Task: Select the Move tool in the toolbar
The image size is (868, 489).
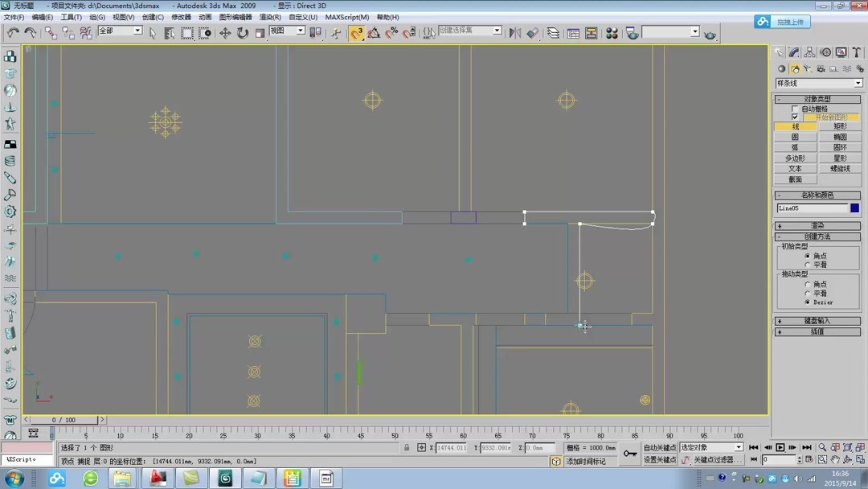Action: (226, 33)
